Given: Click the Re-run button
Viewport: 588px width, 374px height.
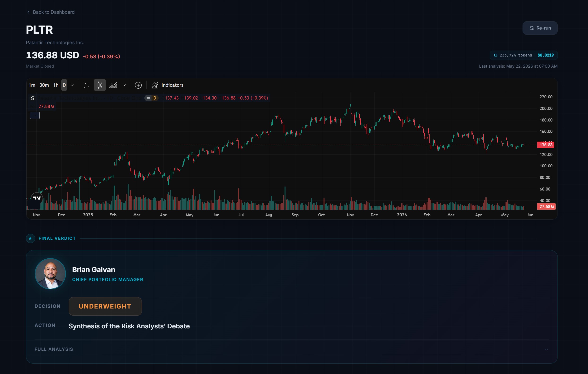Looking at the screenshot, I should point(540,28).
